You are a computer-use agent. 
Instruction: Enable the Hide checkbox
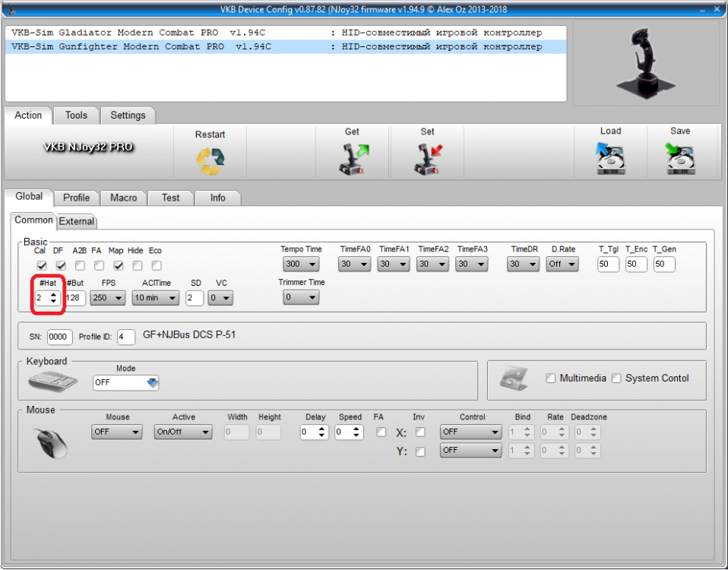(138, 265)
